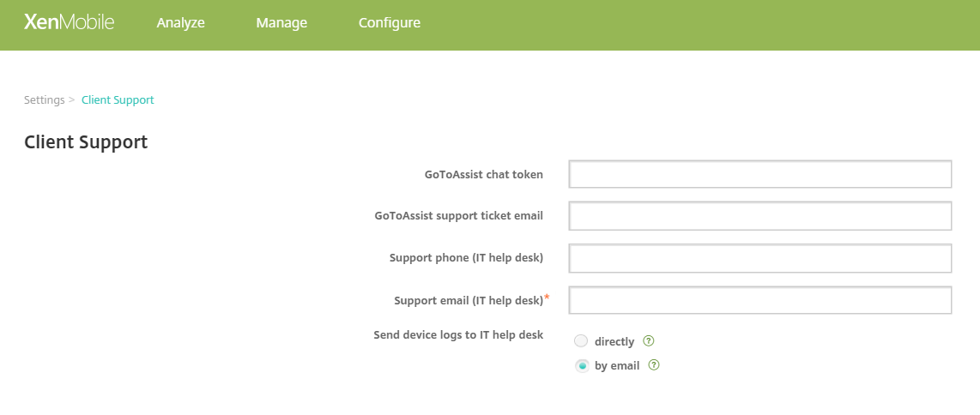This screenshot has height=415, width=980.
Task: Click the XenMobile logo
Action: pos(69,23)
